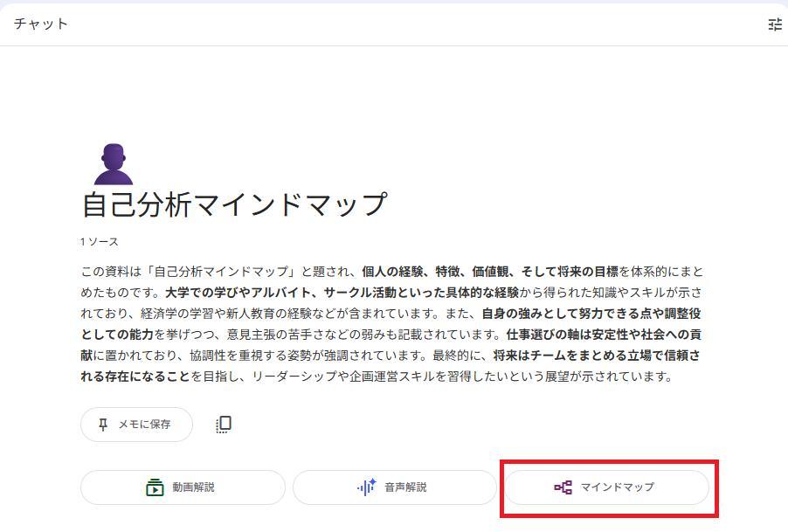Copy the summary using the copy icon
The width and height of the screenshot is (788, 532).
[x=224, y=425]
